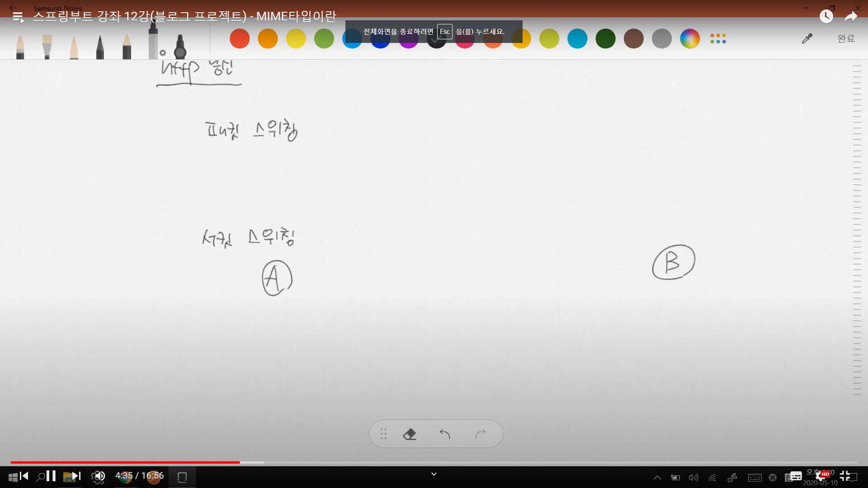This screenshot has height=488, width=868.
Task: Click the redo arrow in floating toolbar
Action: click(480, 434)
